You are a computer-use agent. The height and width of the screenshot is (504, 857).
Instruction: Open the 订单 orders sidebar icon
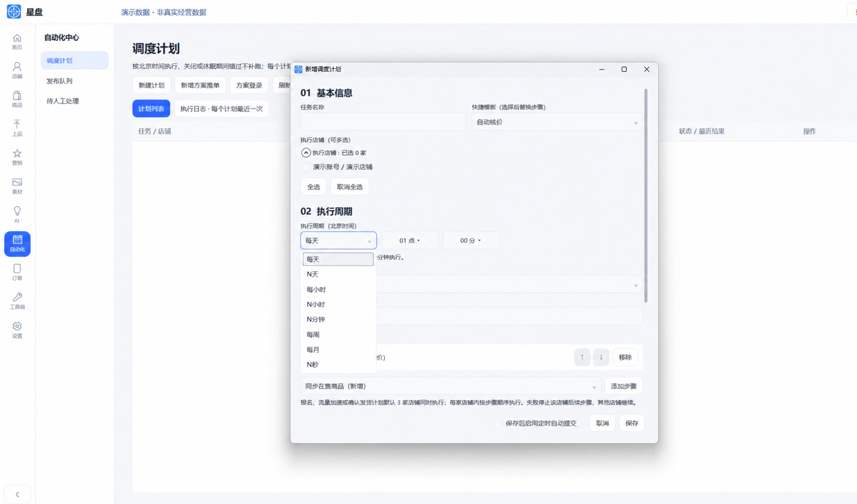point(17,272)
